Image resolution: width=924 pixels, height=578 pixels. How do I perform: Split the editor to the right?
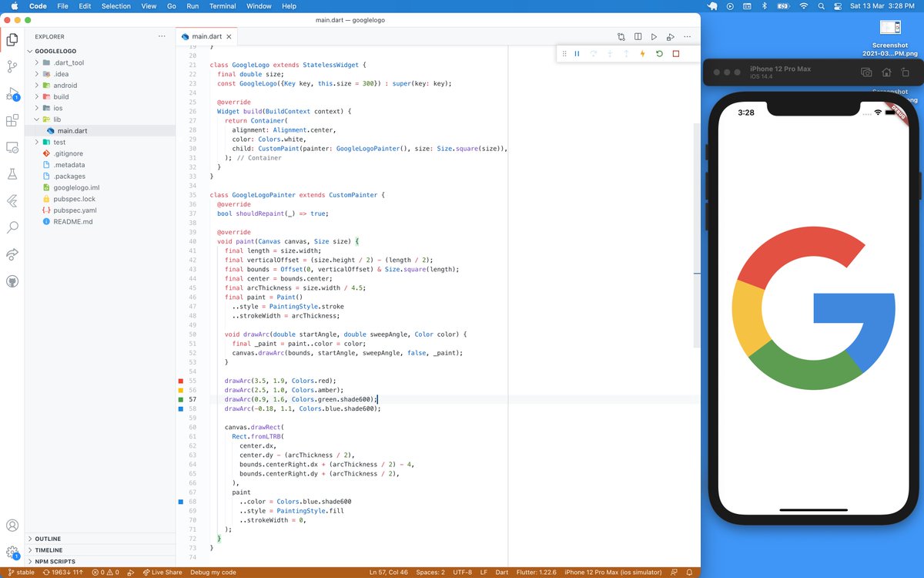(638, 36)
